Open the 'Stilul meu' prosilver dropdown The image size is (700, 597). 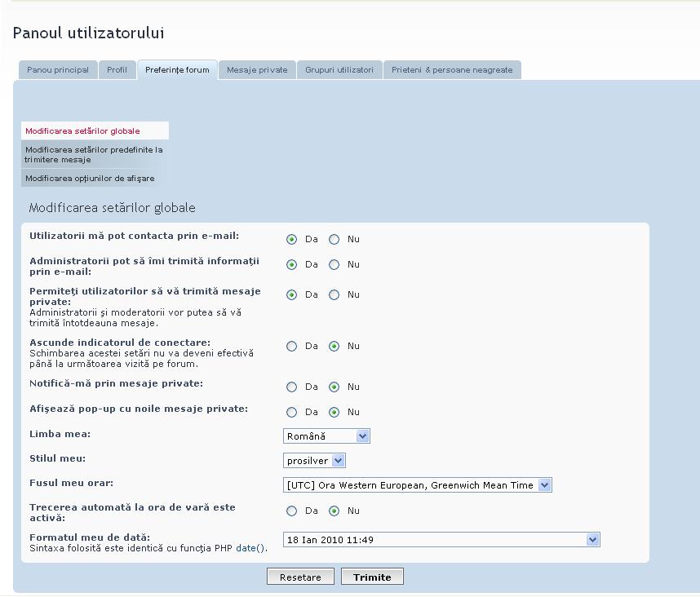point(315,461)
